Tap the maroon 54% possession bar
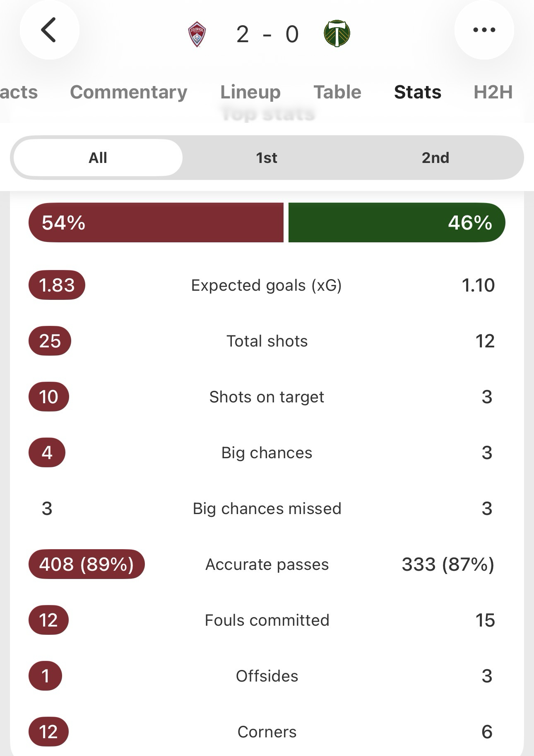The width and height of the screenshot is (534, 756). point(156,222)
